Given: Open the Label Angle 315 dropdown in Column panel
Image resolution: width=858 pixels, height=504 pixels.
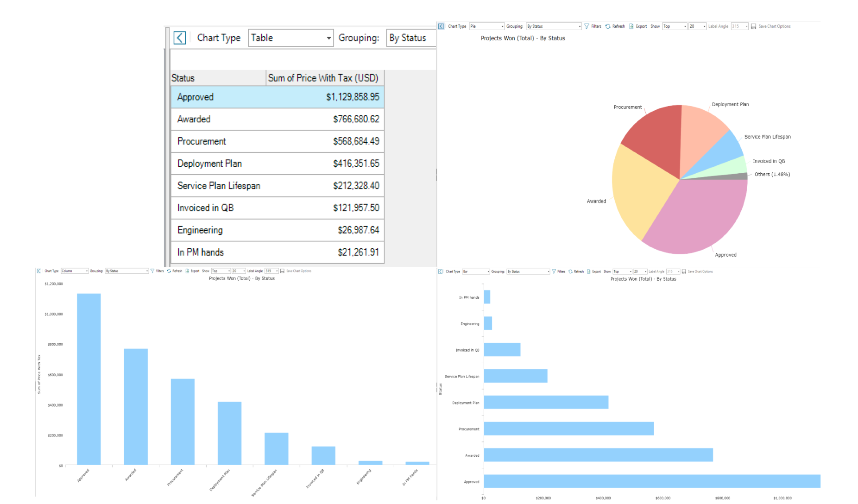Looking at the screenshot, I should (271, 271).
